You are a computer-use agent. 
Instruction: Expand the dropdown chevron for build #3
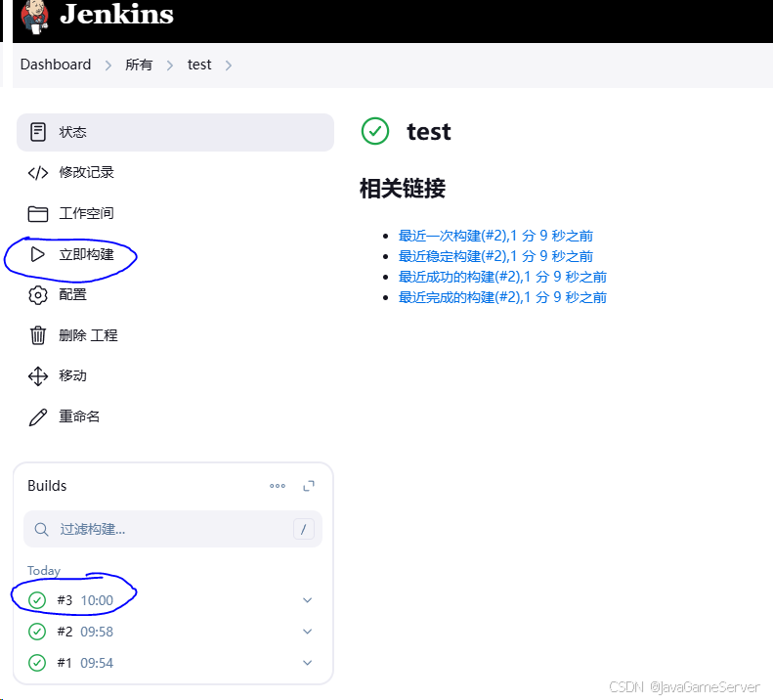307,600
